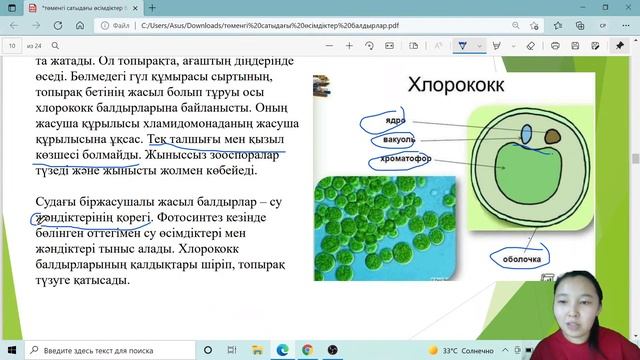
Task: Edit the PDF page number field
Action: point(12,46)
